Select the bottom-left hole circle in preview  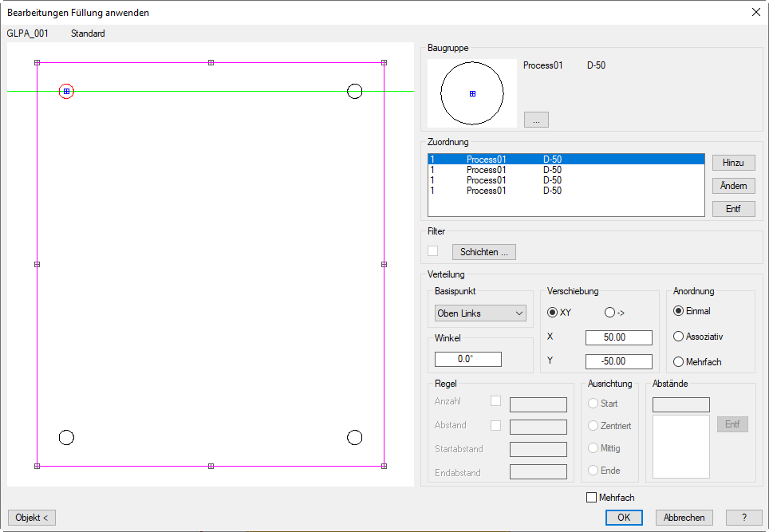pyautogui.click(x=66, y=437)
